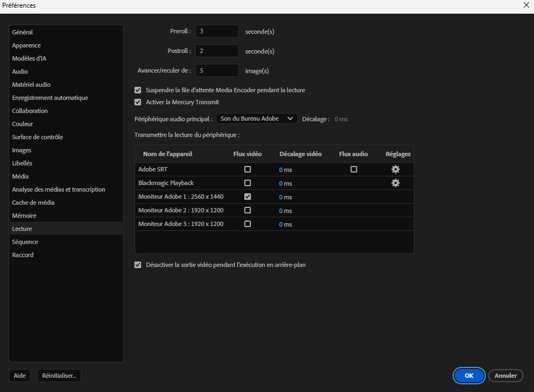Open Périphérique audio principal dropdown
The height and width of the screenshot is (392, 534).
[x=256, y=118]
